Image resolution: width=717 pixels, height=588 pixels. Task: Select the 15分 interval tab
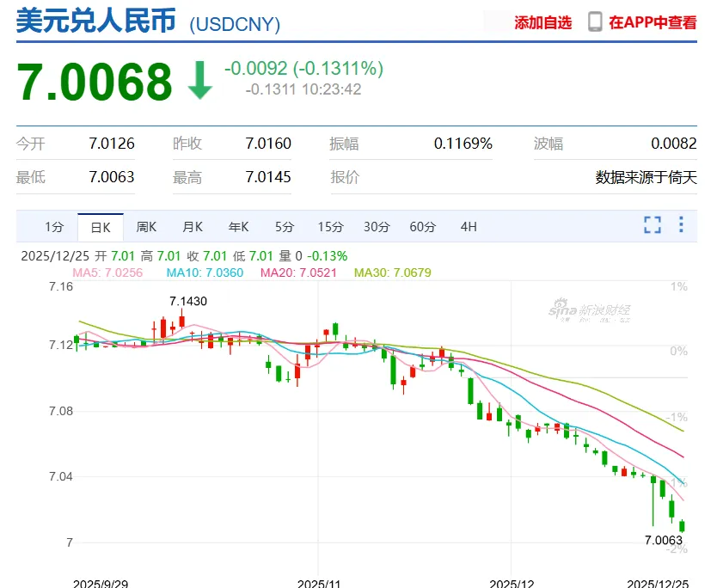331,227
